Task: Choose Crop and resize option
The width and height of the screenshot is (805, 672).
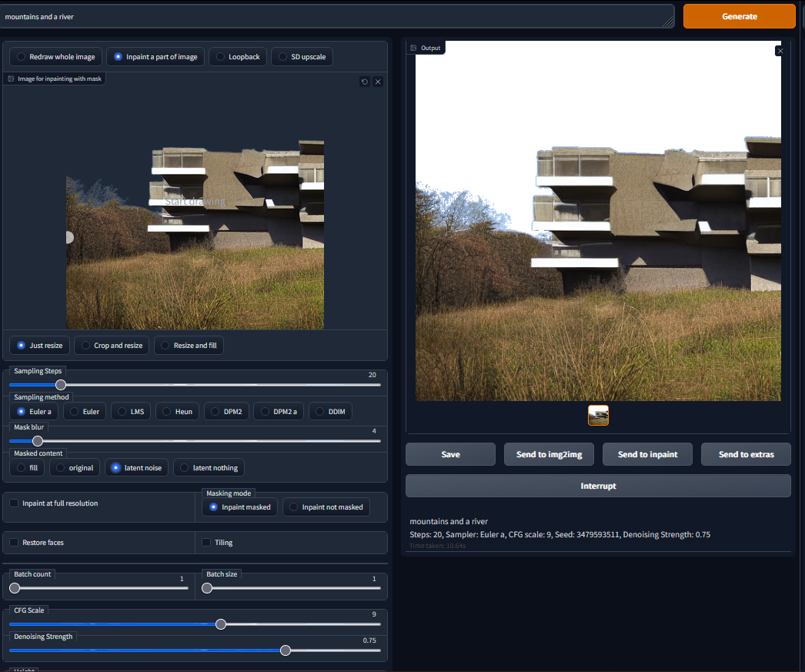Action: point(111,345)
